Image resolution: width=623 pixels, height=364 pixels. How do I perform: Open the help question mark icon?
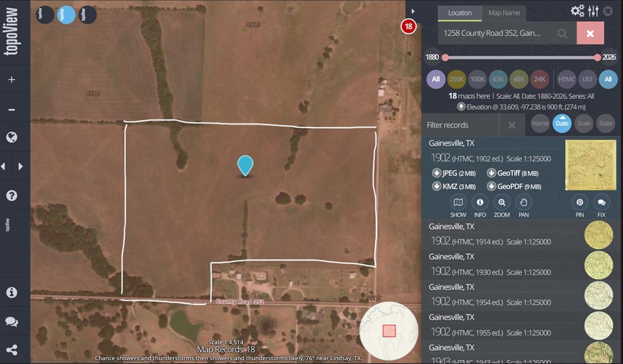12,196
